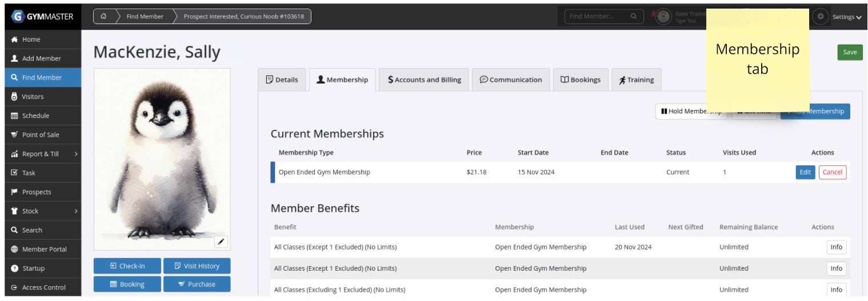Viewport: 868px width, 301px height.
Task: Click the pencil icon on profile photo
Action: point(221,241)
